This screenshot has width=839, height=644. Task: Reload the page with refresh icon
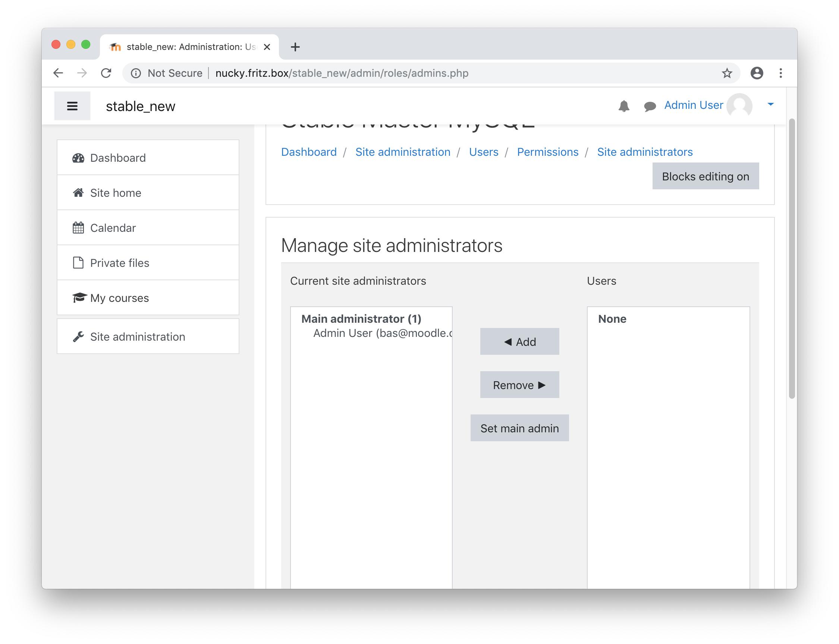click(x=106, y=73)
